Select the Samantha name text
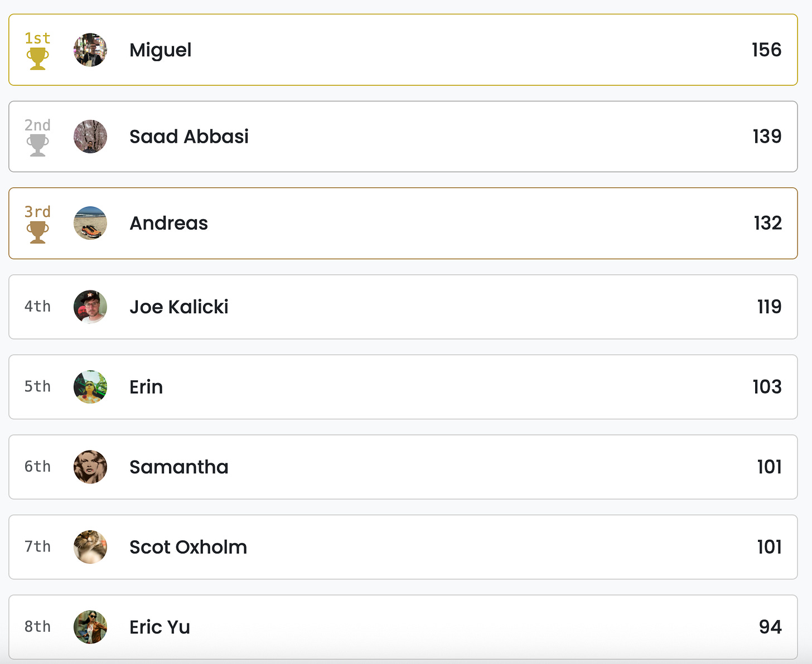The height and width of the screenshot is (664, 812). point(179,467)
